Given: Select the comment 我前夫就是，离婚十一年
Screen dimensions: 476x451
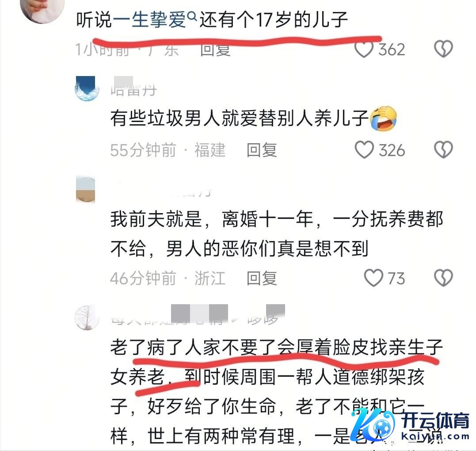Looking at the screenshot, I should tap(277, 234).
